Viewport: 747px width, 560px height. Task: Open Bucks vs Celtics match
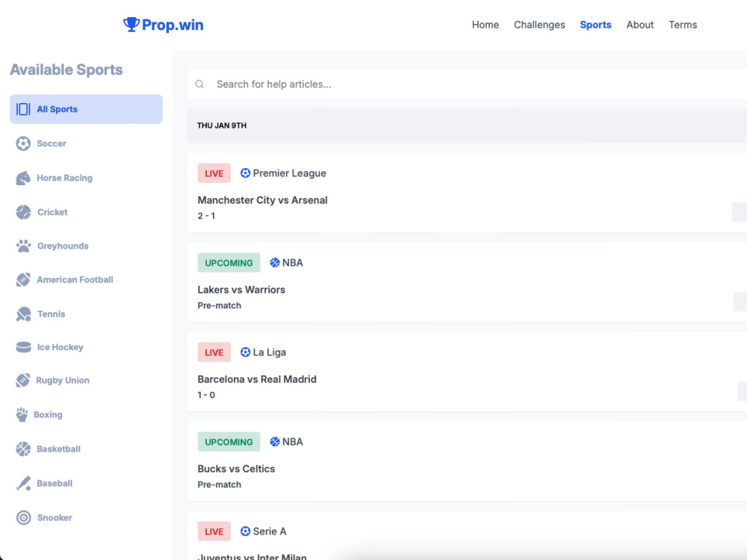236,469
